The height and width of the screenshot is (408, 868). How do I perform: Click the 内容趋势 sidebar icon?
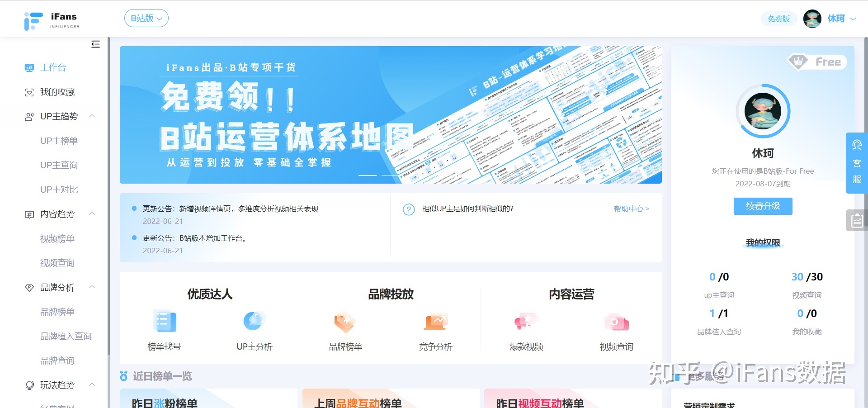29,214
